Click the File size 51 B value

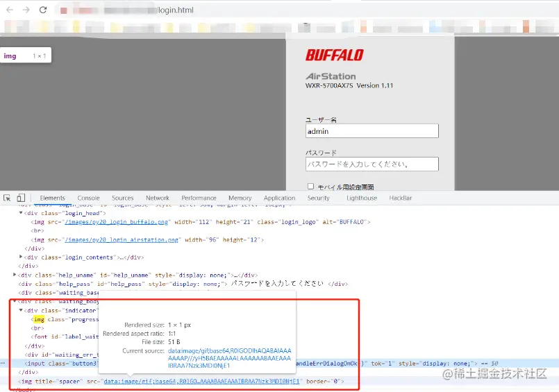pos(174,342)
